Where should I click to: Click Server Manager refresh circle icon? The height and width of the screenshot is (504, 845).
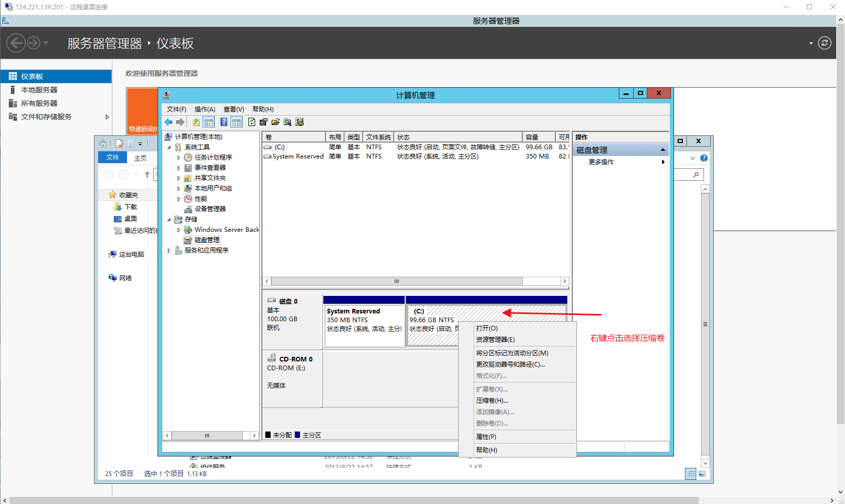824,43
